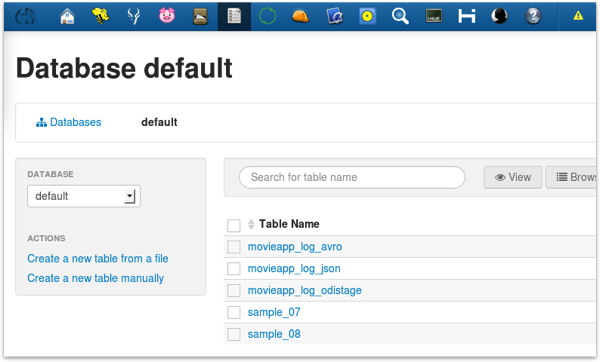Check the sample_08 row checkbox
This screenshot has width=600, height=362.
234,334
